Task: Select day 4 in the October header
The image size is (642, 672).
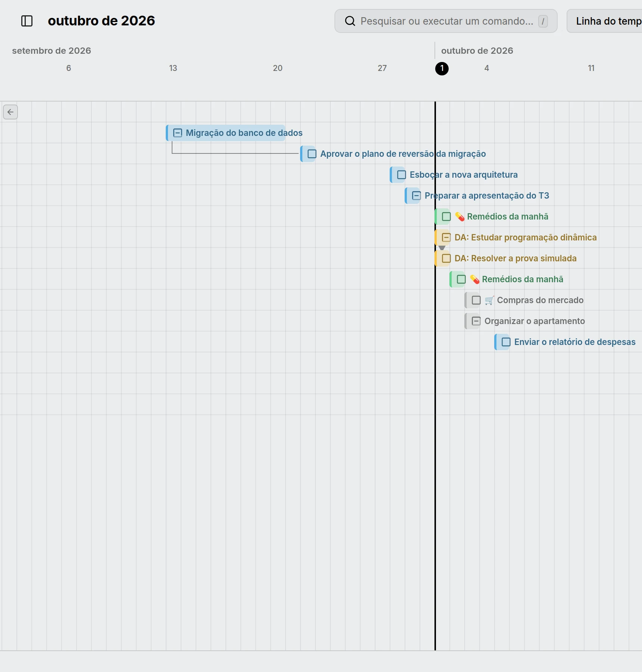Action: [x=487, y=68]
